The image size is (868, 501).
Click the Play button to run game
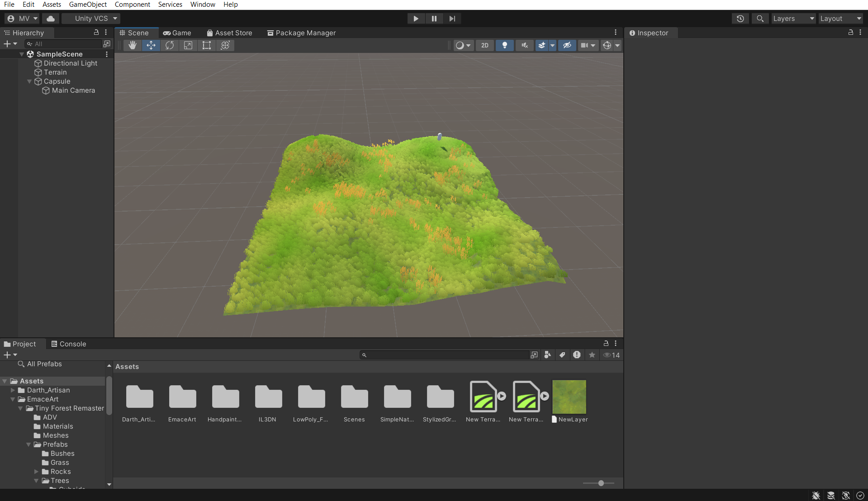tap(416, 19)
